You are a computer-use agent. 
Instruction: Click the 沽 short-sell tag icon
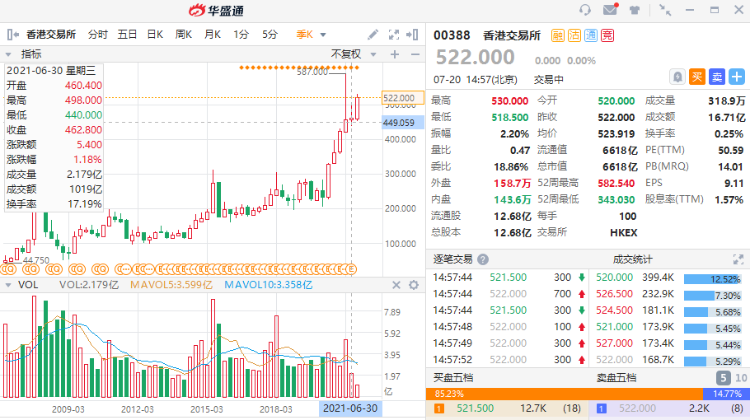(574, 35)
